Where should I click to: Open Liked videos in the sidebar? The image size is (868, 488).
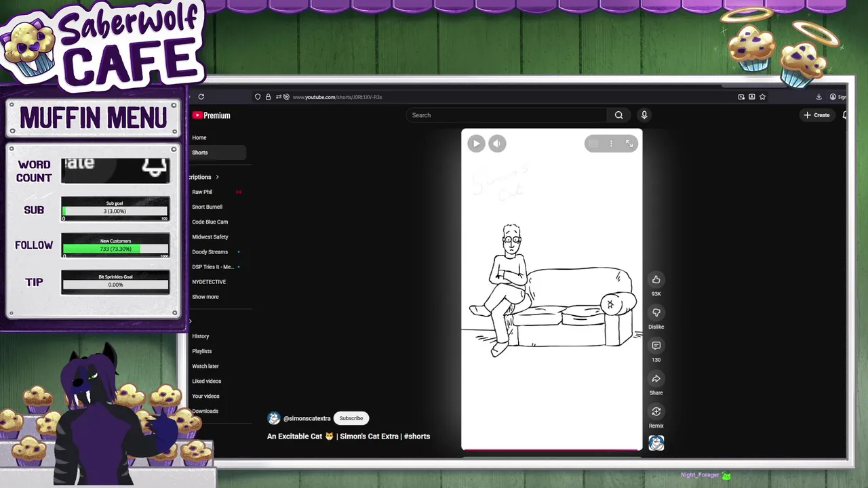click(206, 381)
